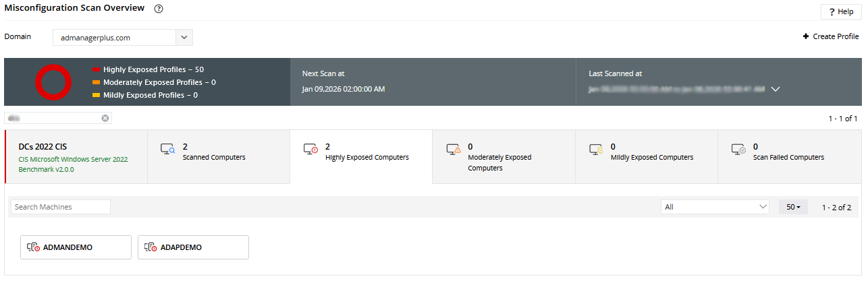
Task: Click the Highly Exposed Computers monitor icon
Action: [310, 150]
